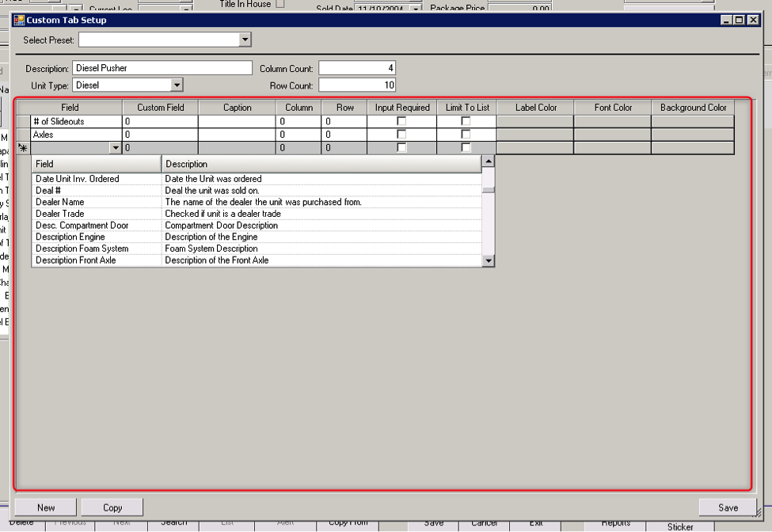
Task: Click Save in the dialog corner
Action: coord(727,507)
